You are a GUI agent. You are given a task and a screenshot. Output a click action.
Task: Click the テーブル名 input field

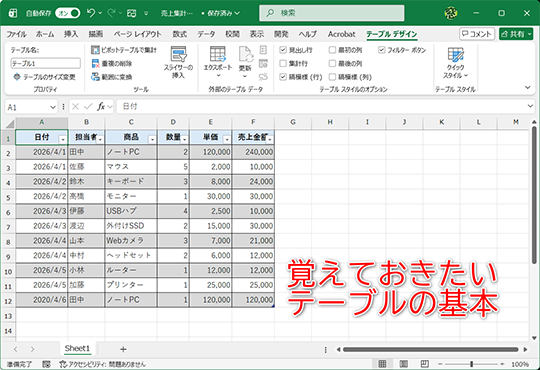pos(45,63)
